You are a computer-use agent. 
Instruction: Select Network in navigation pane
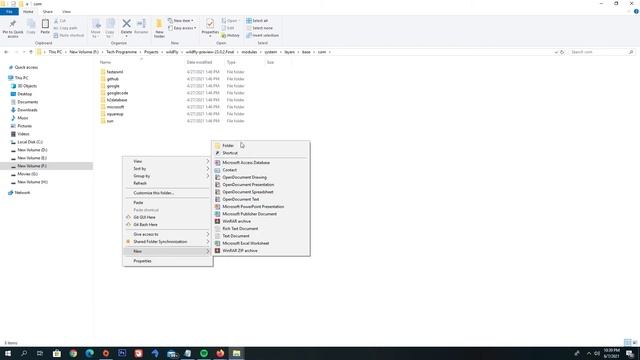pyautogui.click(x=22, y=193)
